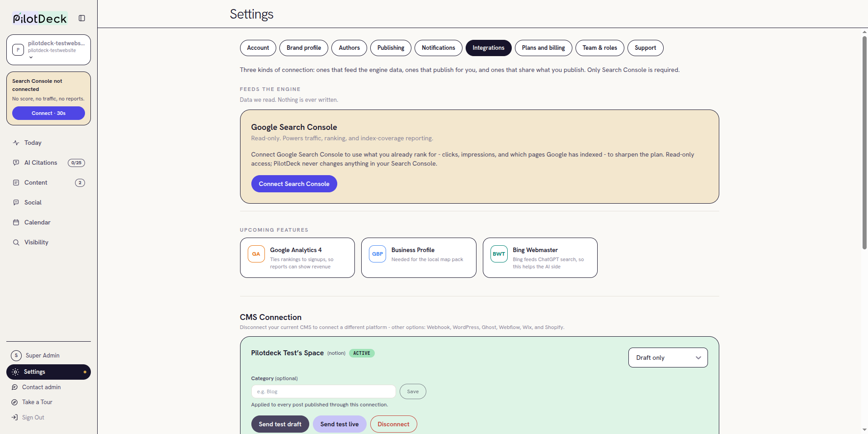The height and width of the screenshot is (434, 868).
Task: Click the Contact admin chat icon
Action: point(14,387)
